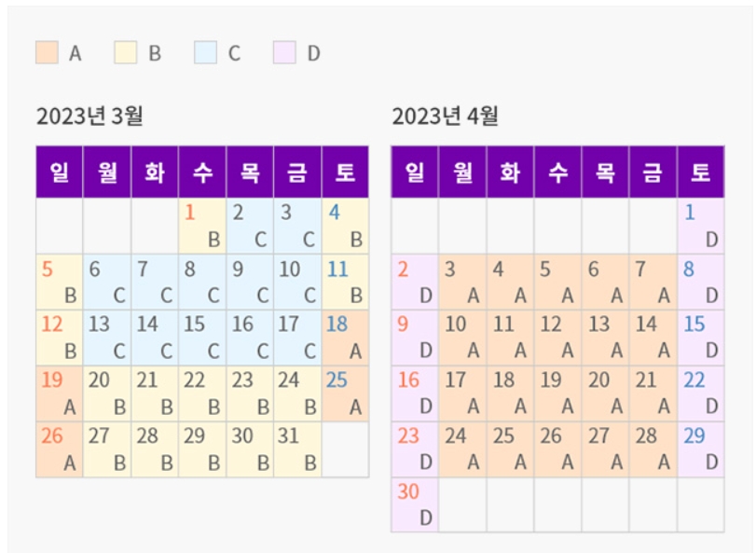Select March 27 cell marked B
756x553 pixels.
[x=107, y=449]
